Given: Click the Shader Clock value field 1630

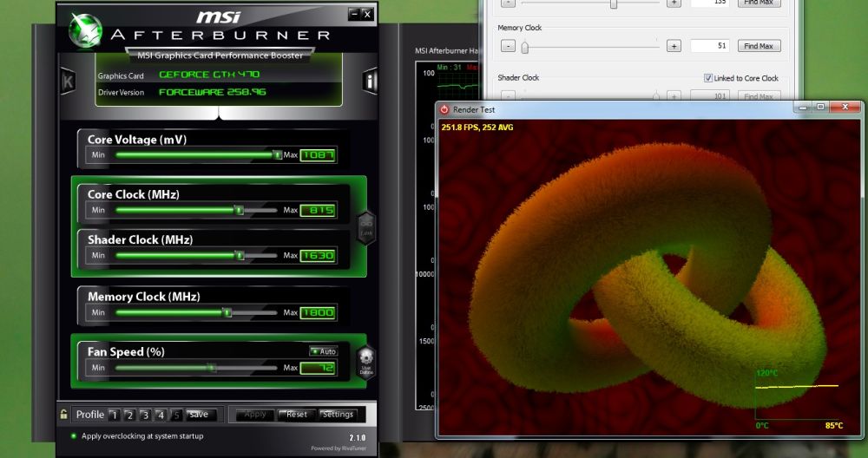Looking at the screenshot, I should point(318,256).
